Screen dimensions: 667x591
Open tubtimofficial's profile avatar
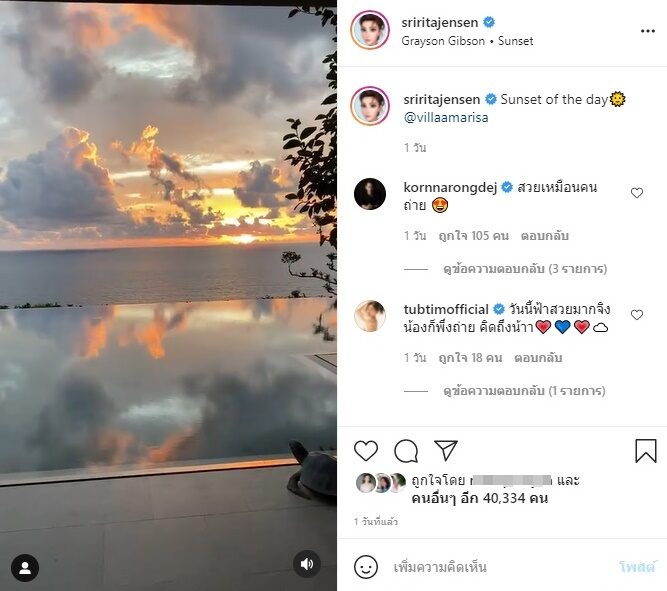click(x=370, y=316)
